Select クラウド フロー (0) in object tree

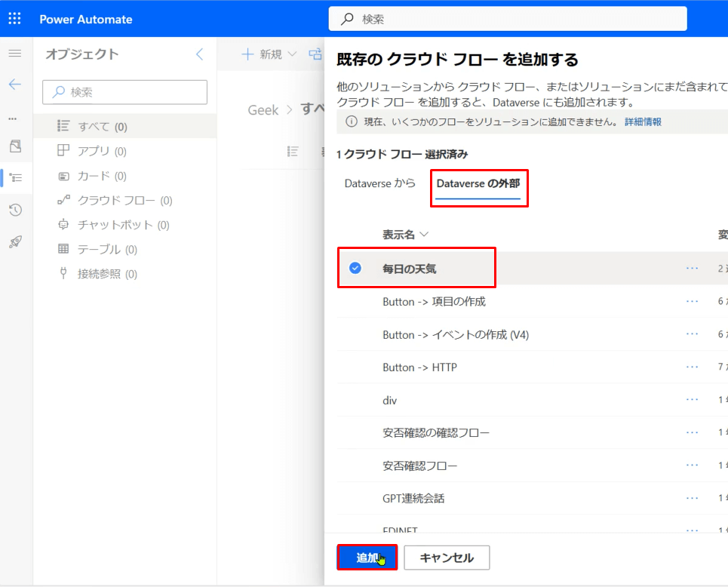(124, 200)
